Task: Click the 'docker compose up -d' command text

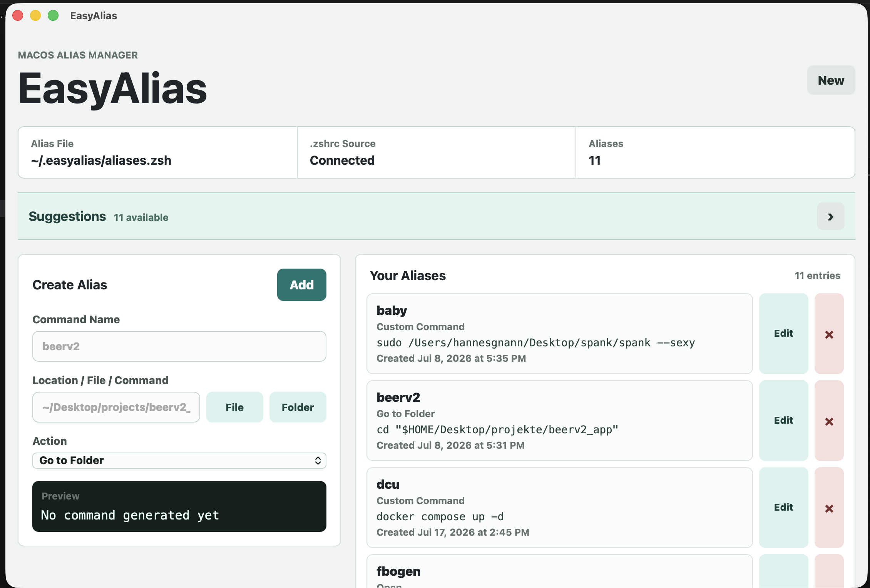Action: click(440, 517)
